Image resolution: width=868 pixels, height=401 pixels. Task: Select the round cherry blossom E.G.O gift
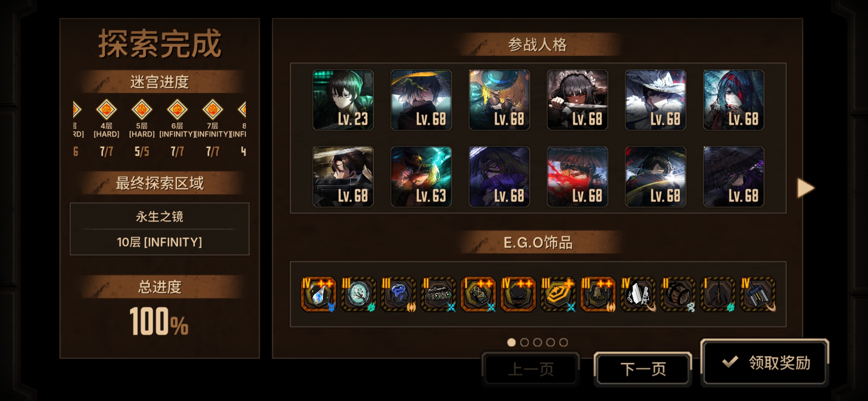pyautogui.click(x=358, y=294)
